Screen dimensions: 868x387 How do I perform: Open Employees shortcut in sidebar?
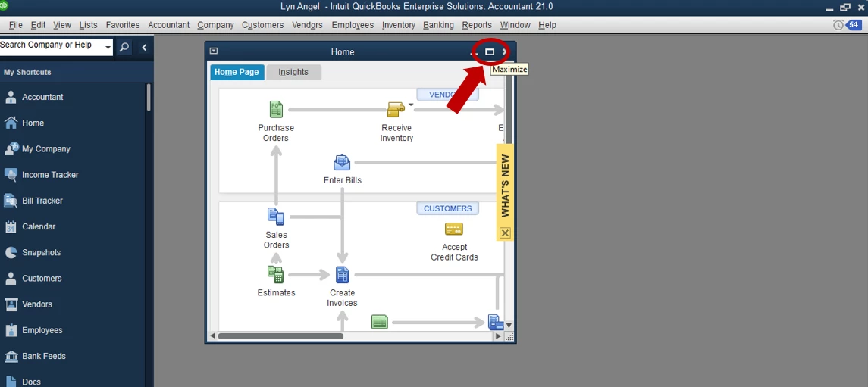42,331
